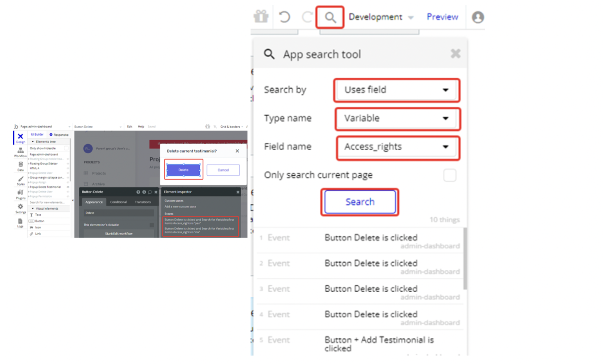This screenshot has width=608, height=364.
Task: Open the user account avatar icon
Action: click(478, 17)
